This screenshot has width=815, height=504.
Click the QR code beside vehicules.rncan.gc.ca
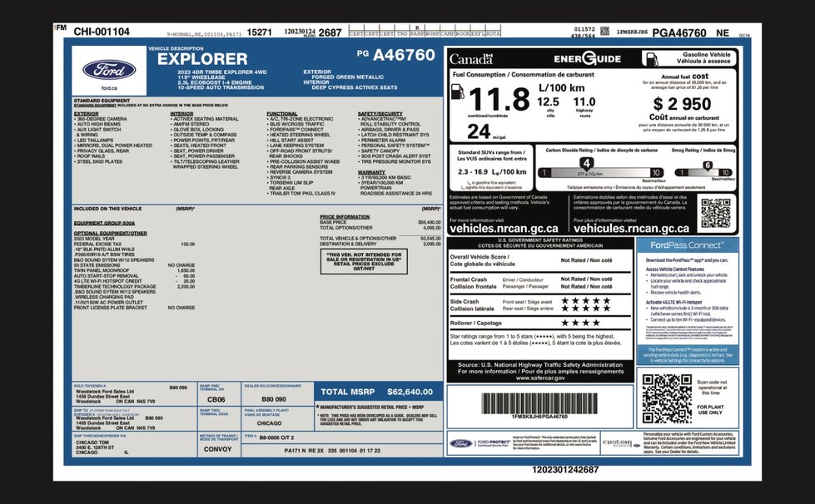tap(715, 213)
